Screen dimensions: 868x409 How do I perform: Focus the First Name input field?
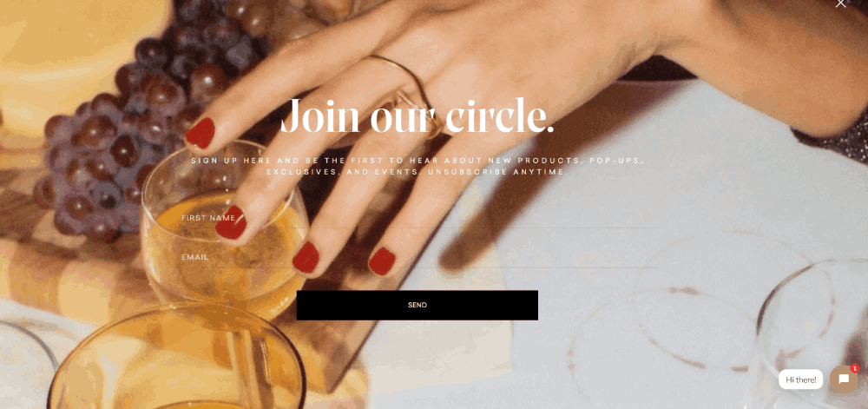pos(419,218)
